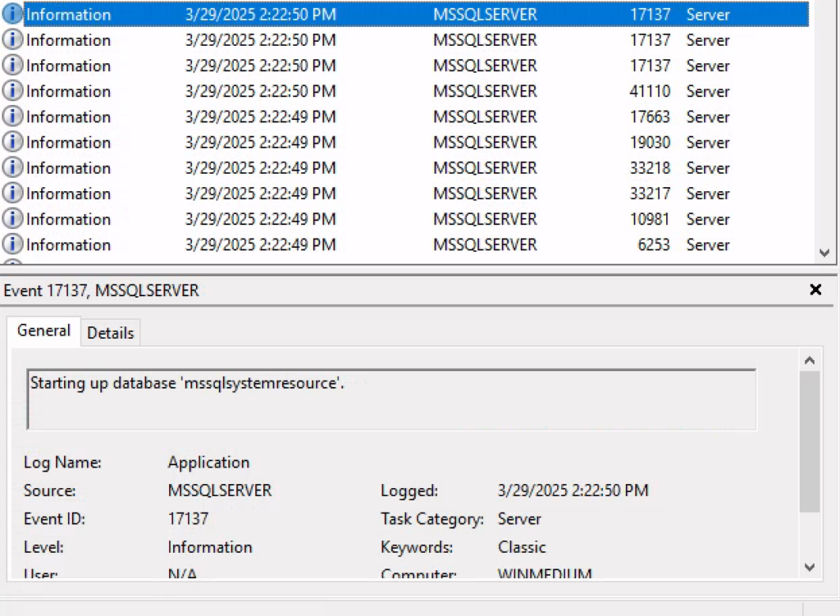Click the information icon for event 33218
Screen dimensions: 840x616
click(12, 167)
